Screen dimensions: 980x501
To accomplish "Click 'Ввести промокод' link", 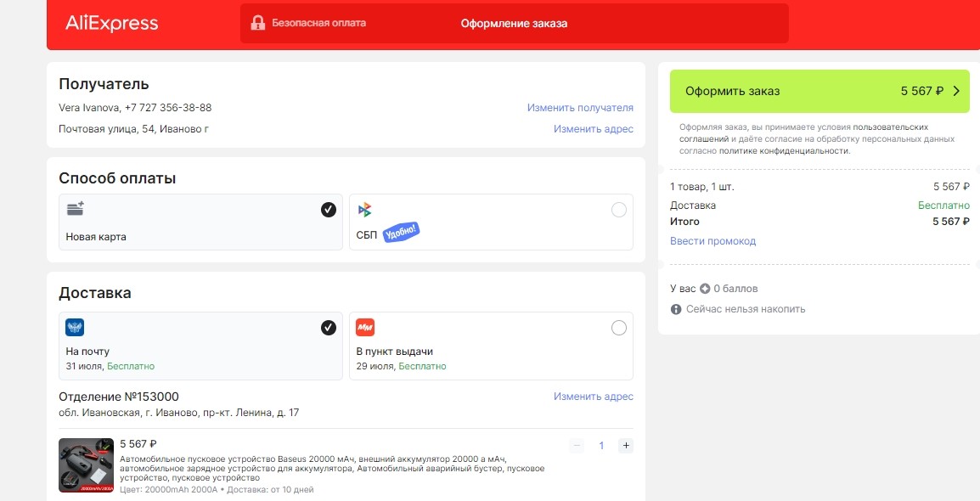I will tap(713, 241).
